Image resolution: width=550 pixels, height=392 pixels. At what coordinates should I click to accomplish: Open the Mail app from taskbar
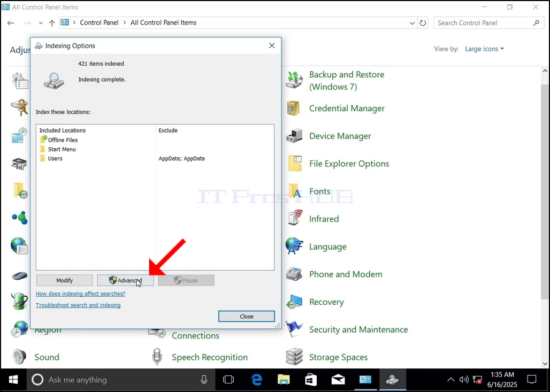[338, 380]
